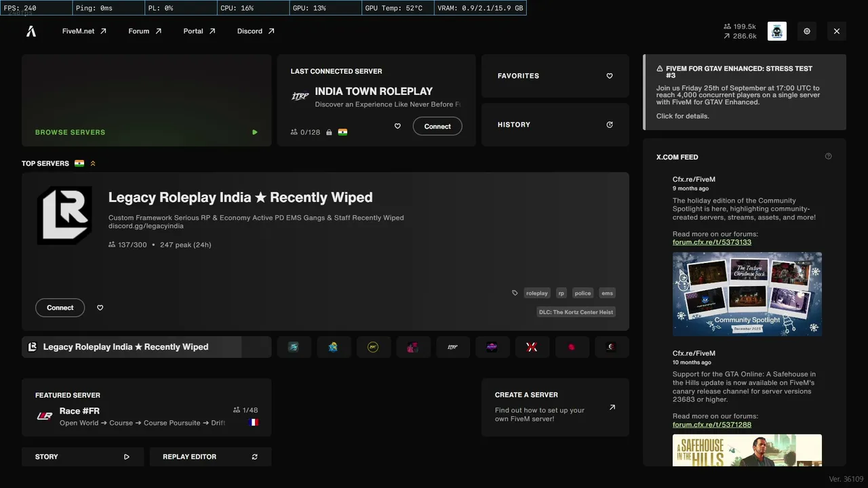Open the Portal link

point(199,31)
